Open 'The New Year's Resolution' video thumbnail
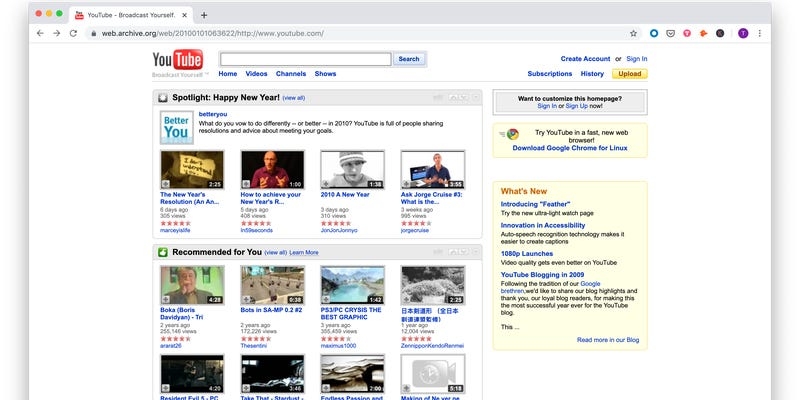 click(192, 169)
